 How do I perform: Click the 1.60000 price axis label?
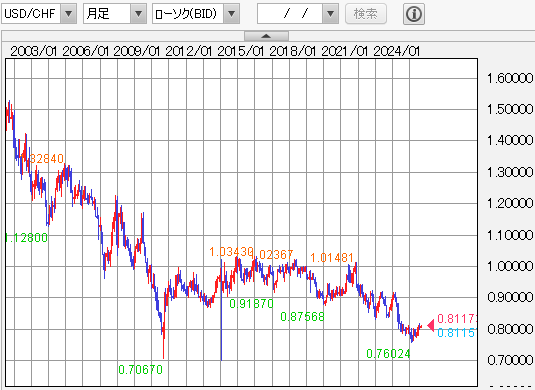click(510, 78)
